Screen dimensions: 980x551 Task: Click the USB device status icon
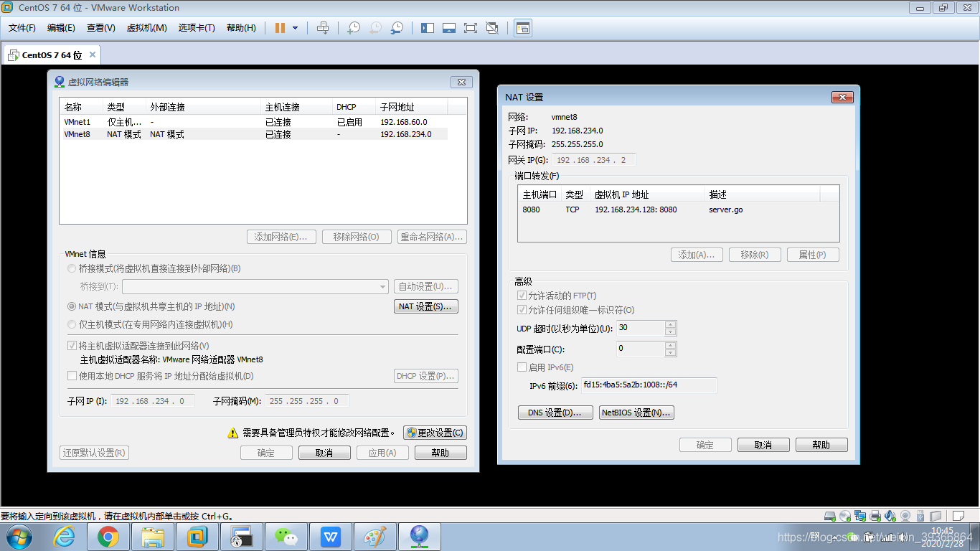click(920, 515)
